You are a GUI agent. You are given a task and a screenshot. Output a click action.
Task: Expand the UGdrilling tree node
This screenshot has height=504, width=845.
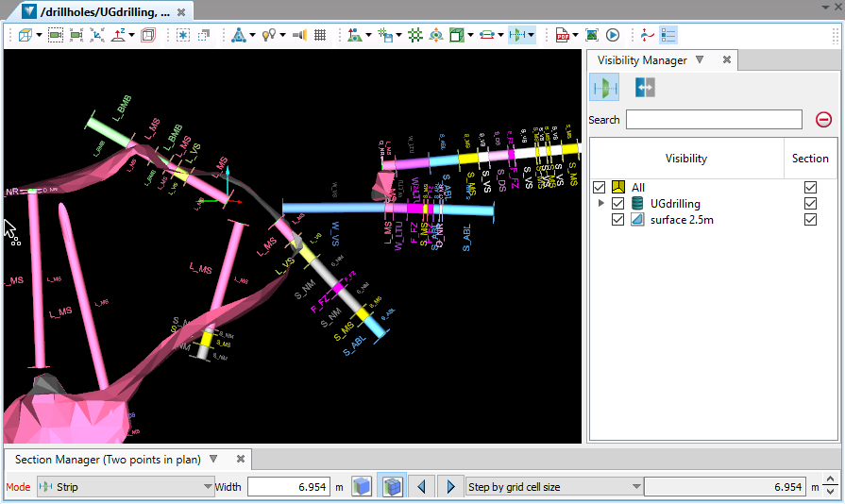click(601, 204)
